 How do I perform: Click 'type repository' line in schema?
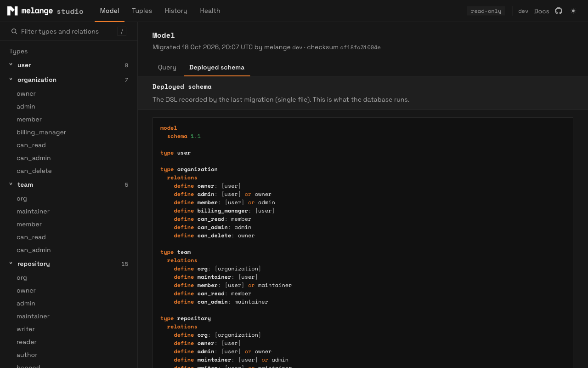tap(186, 318)
